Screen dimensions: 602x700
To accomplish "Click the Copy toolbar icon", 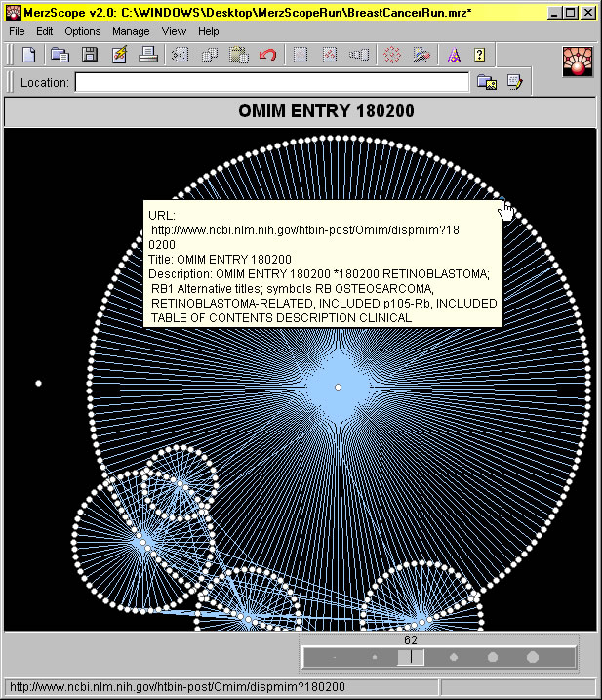I will 209,55.
